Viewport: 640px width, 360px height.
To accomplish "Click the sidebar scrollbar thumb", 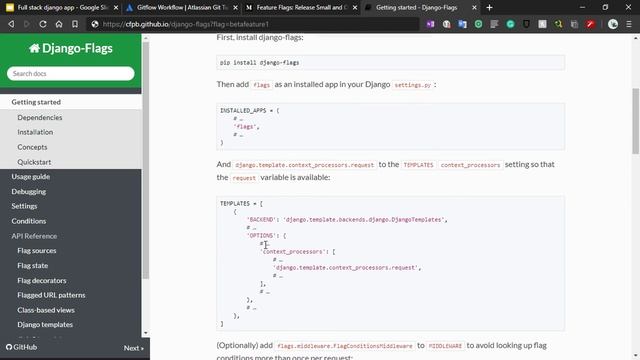I will (146, 160).
